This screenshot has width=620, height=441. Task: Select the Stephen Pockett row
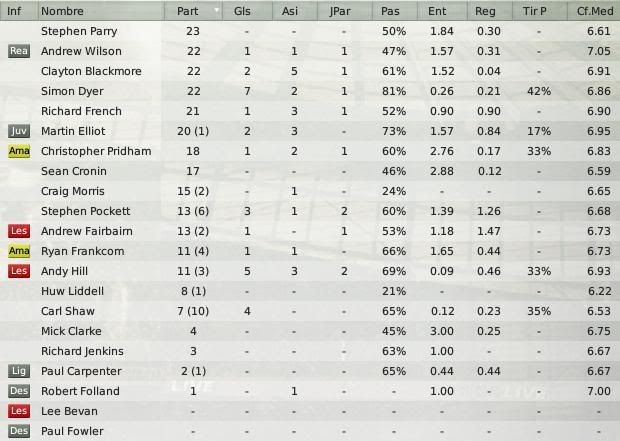(x=310, y=211)
